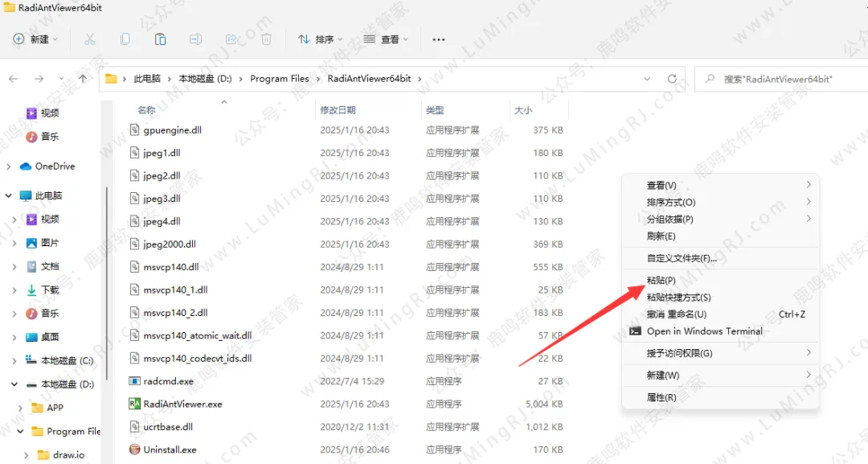Screen dimensions: 868x464
Task: Click the Delete trash icon in toolbar
Action: pyautogui.click(x=266, y=39)
